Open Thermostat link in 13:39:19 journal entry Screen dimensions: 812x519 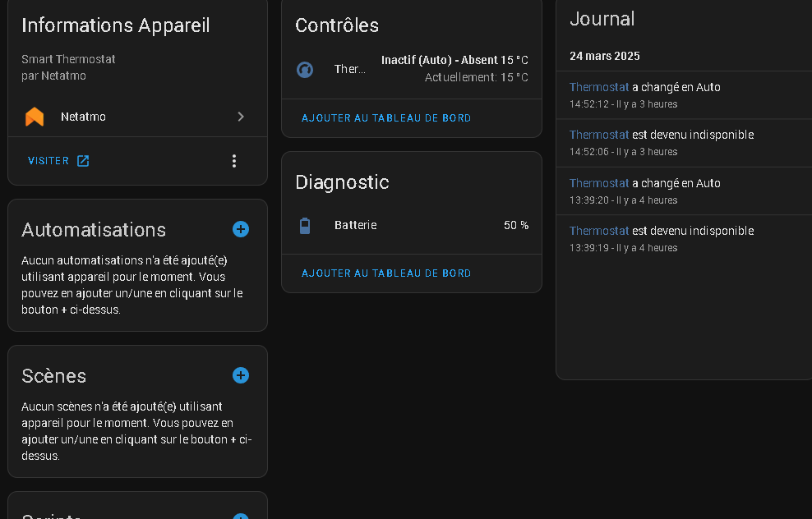599,231
